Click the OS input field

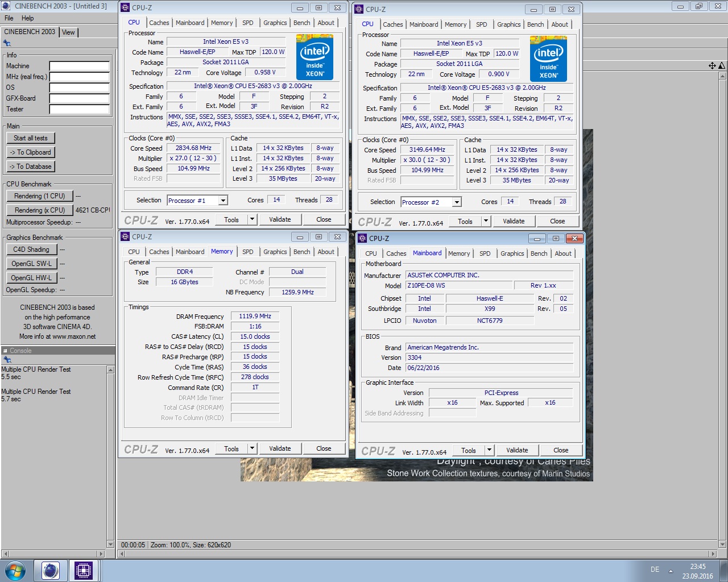pos(80,88)
